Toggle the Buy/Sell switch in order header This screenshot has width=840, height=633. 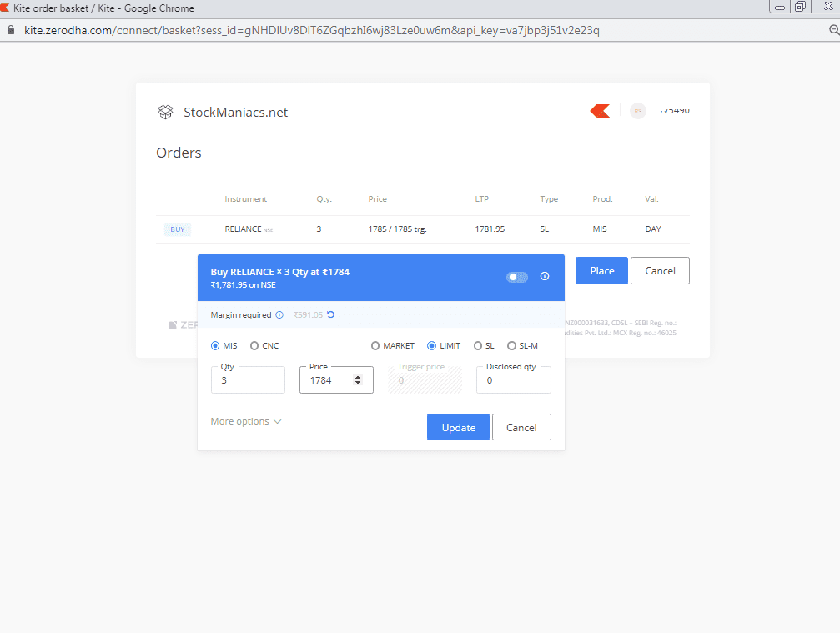517,277
